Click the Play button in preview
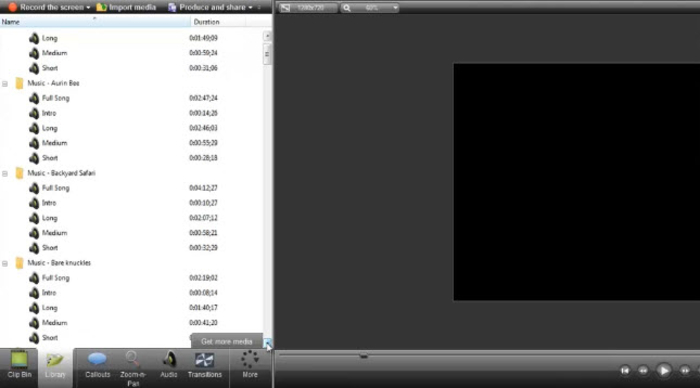 (x=664, y=371)
